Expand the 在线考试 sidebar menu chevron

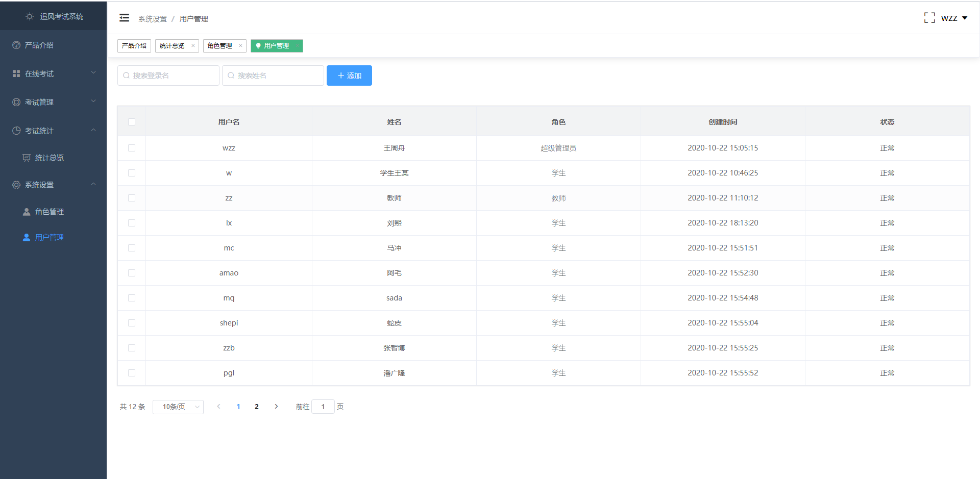point(93,73)
